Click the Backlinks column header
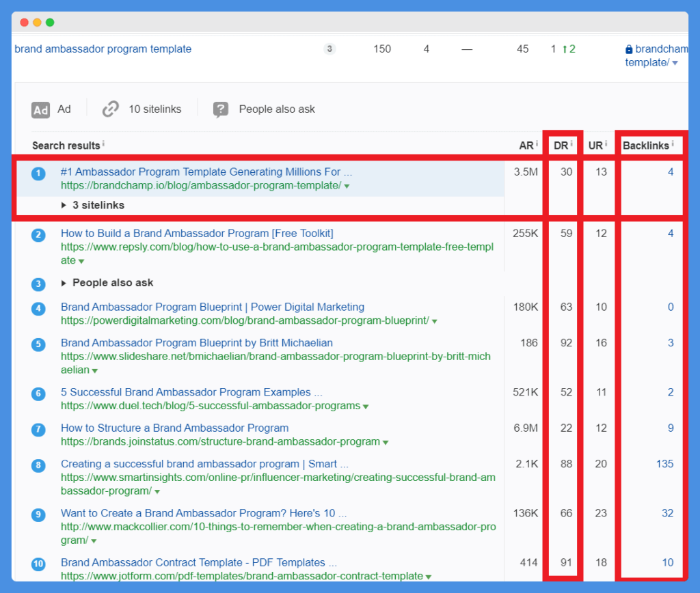 [x=645, y=146]
